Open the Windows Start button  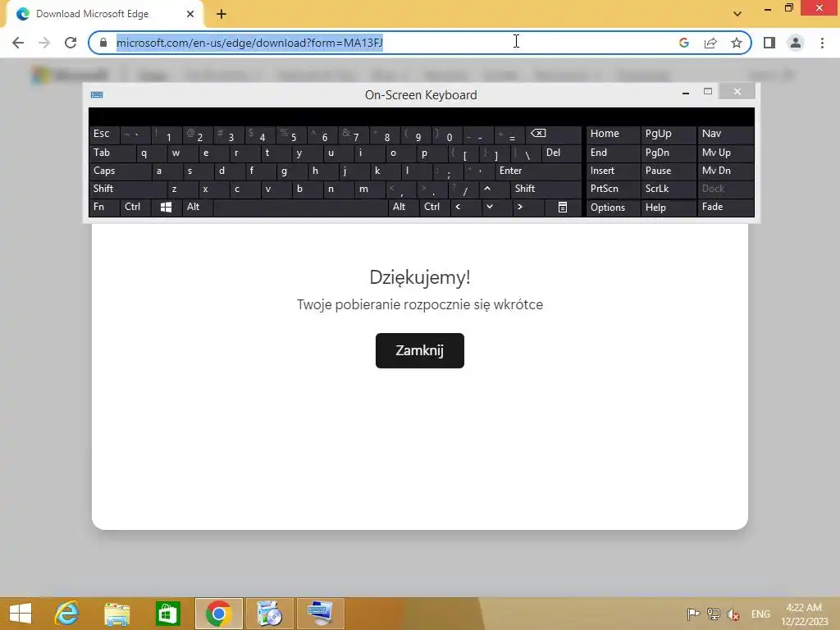pos(21,614)
